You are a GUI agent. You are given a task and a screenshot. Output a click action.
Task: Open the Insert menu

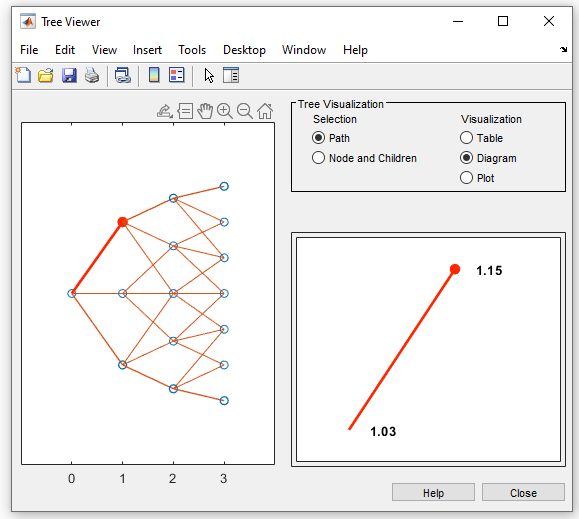tap(147, 50)
